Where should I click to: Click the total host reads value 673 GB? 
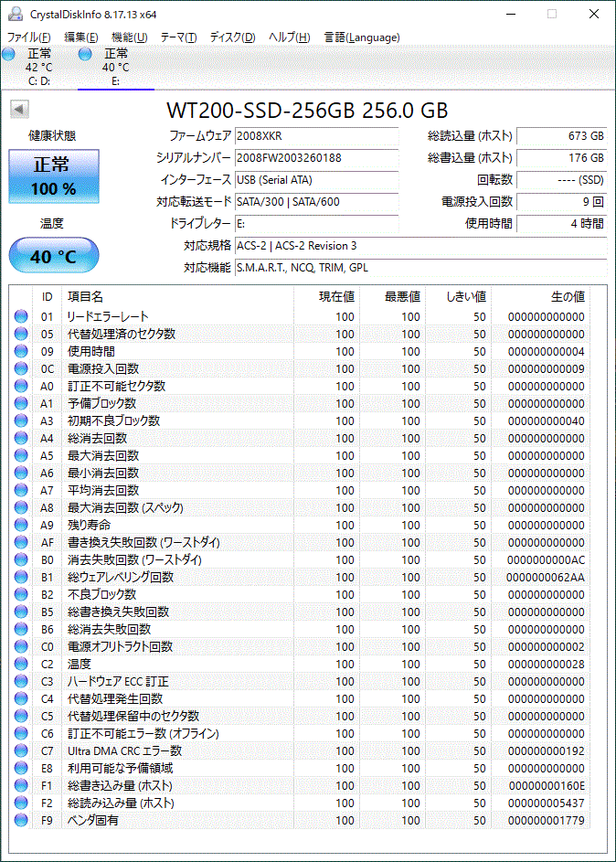561,136
